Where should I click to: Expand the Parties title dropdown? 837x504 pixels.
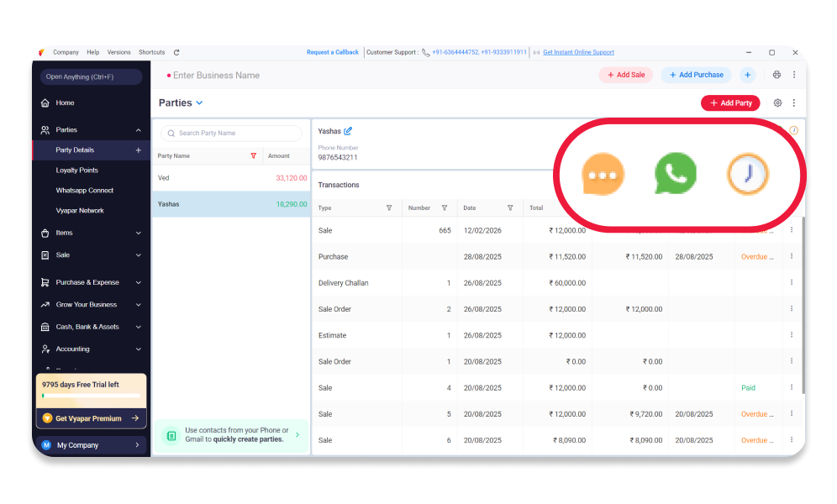[x=199, y=103]
